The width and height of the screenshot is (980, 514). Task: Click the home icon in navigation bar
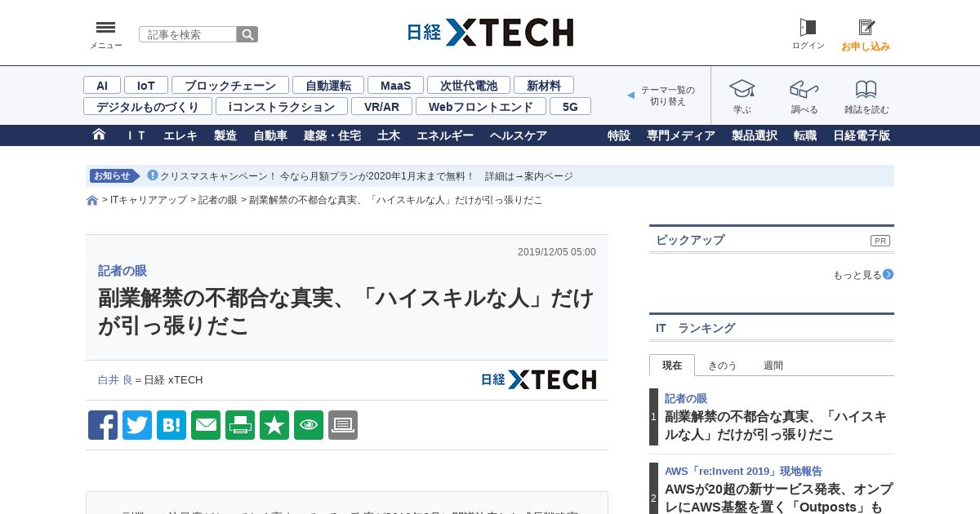coord(99,135)
